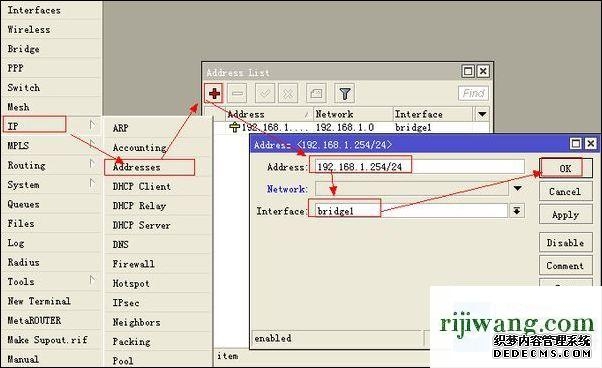
Task: Expand the Tools submenu arrow
Action: tap(92, 280)
